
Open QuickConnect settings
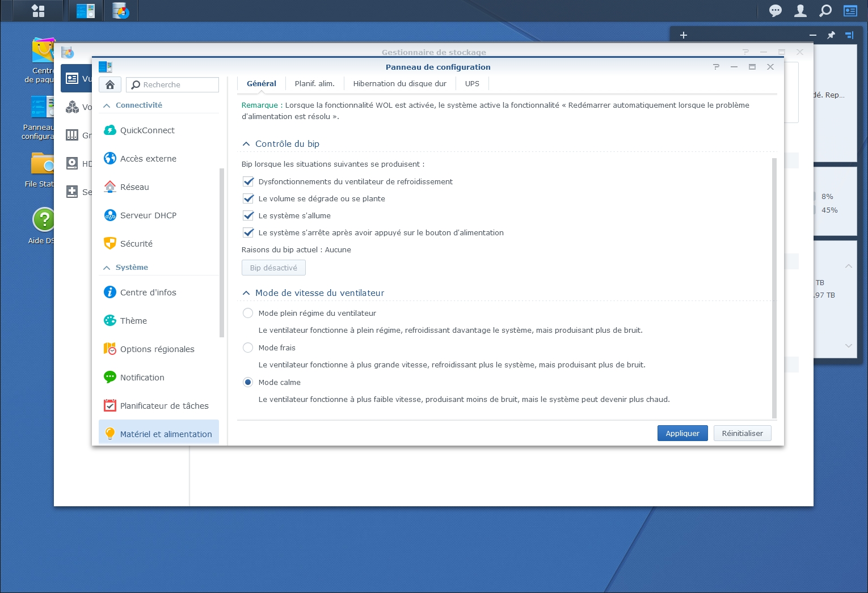[147, 130]
